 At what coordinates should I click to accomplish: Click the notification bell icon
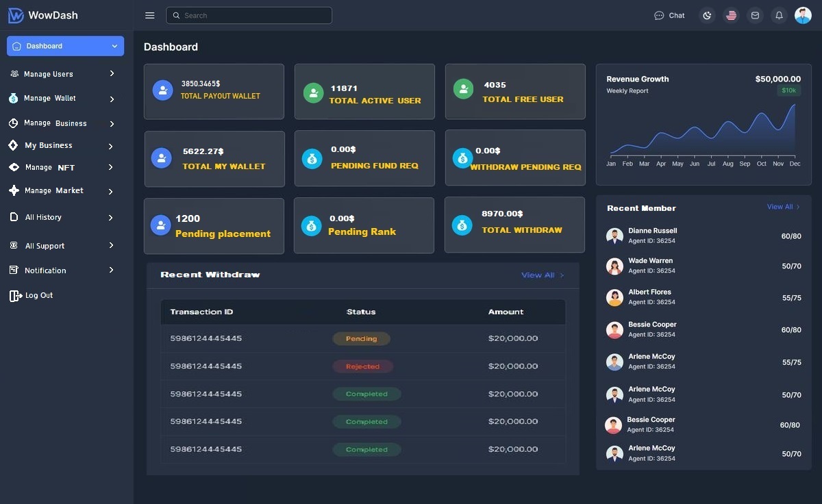tap(779, 16)
